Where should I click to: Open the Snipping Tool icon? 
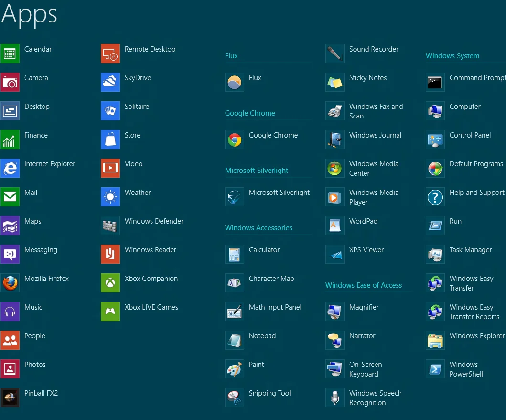pos(234,398)
